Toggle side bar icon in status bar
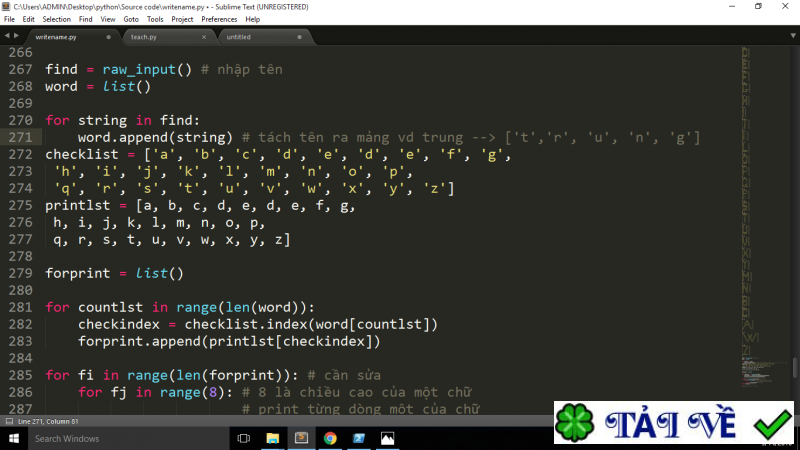This screenshot has height=450, width=800. coord(9,421)
